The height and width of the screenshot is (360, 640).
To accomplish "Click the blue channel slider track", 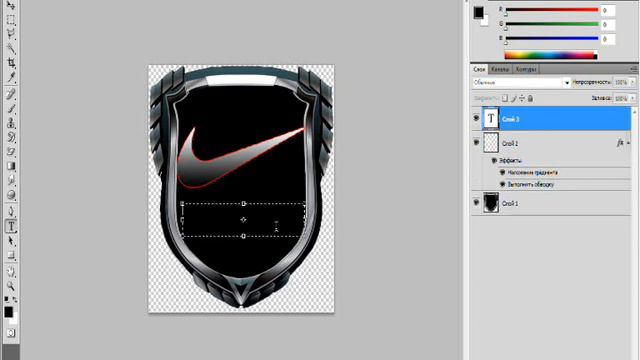I will click(552, 38).
